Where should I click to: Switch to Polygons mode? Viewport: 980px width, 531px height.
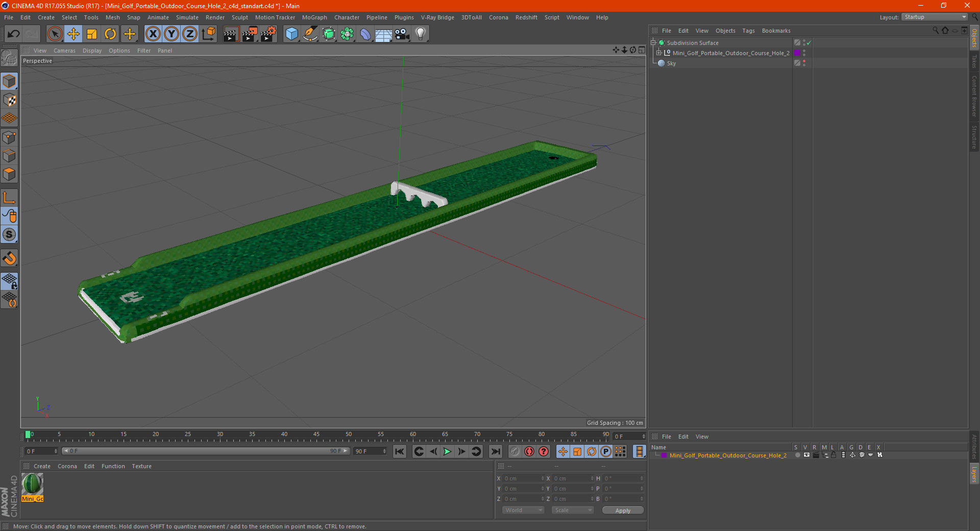click(x=9, y=174)
